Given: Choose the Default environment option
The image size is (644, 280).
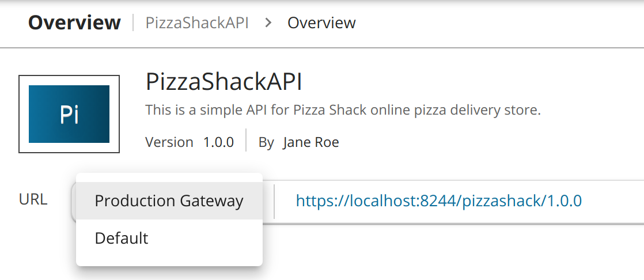Looking at the screenshot, I should (122, 238).
